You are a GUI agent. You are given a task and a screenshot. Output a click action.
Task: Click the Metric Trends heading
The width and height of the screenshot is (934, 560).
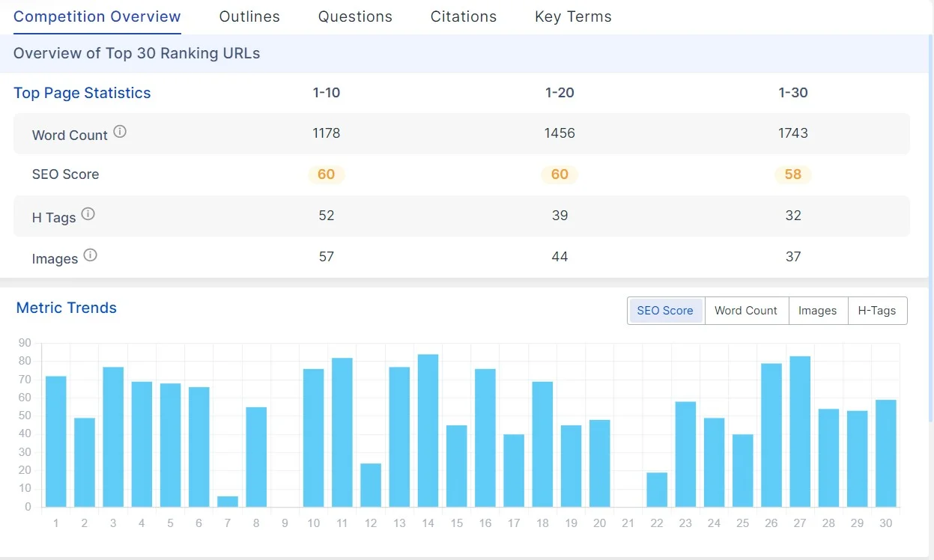click(66, 308)
